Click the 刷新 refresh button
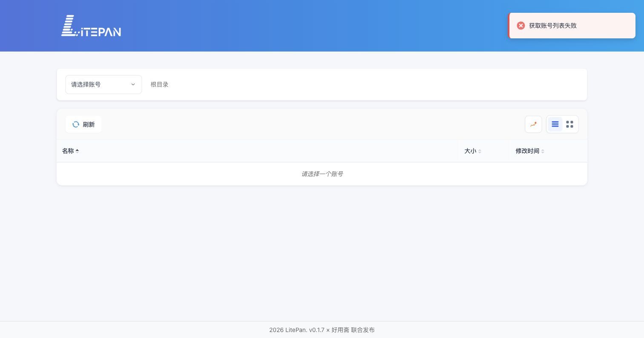This screenshot has width=644, height=338. tap(83, 124)
